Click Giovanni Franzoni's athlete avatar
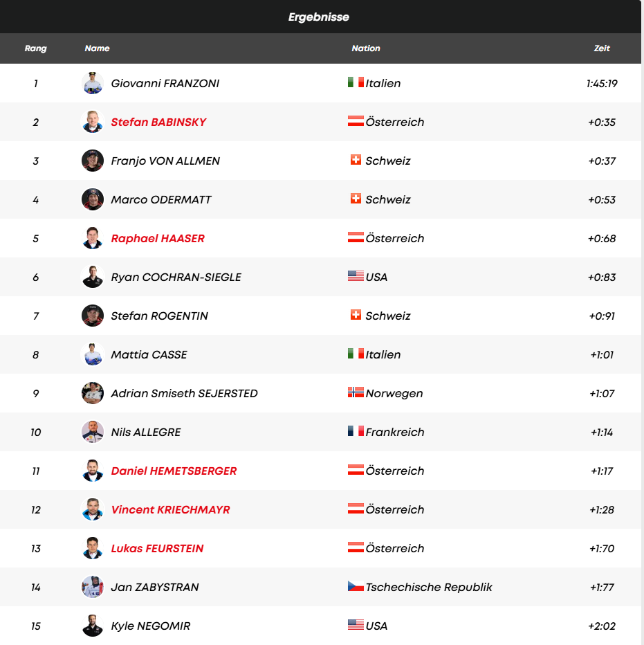 tap(93, 83)
